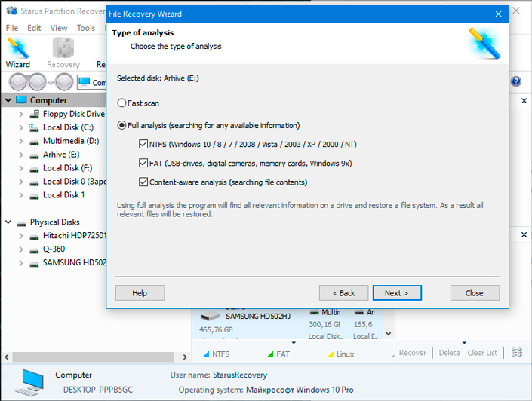Click the tree horizontal scrollbar track
This screenshot has height=401, width=532.
pyautogui.click(x=94, y=357)
